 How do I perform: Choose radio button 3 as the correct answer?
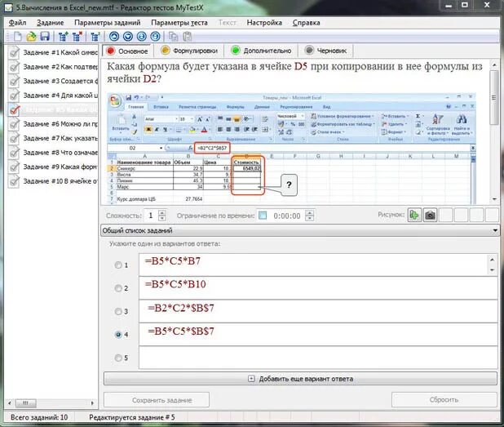pyautogui.click(x=118, y=311)
